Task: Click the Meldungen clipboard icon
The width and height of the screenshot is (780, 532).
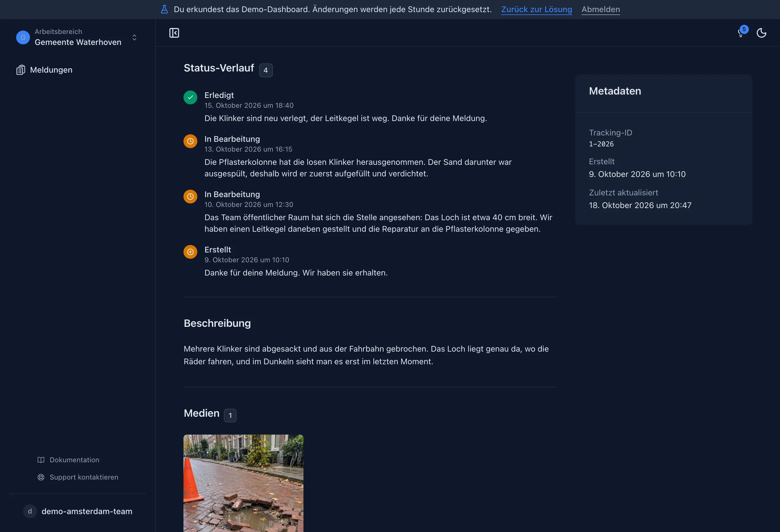Action: pos(21,70)
